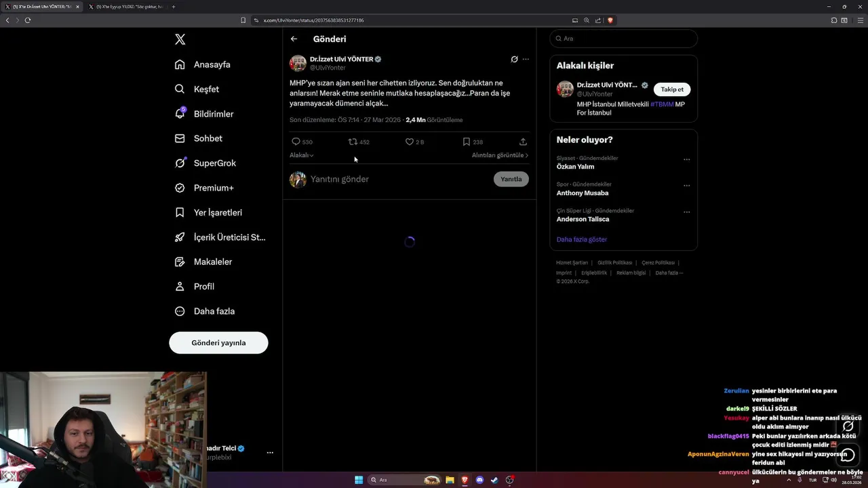
Task: Click the Yanıtla reply button
Action: click(x=511, y=179)
